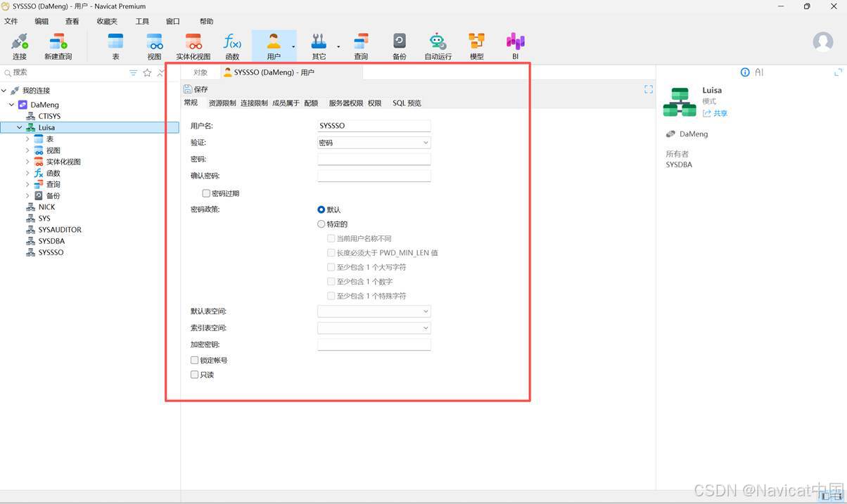
Task: Check 至少包含 1 个特殊字符 option
Action: point(331,296)
